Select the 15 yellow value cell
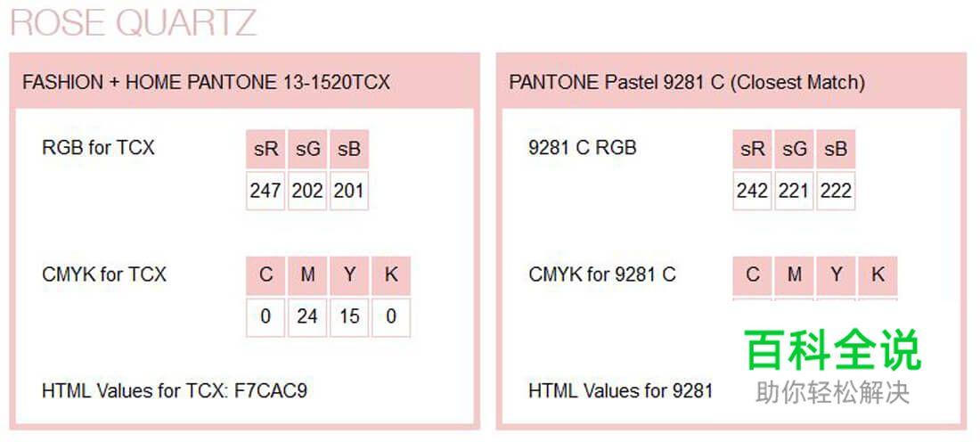980x442 pixels. tap(349, 316)
